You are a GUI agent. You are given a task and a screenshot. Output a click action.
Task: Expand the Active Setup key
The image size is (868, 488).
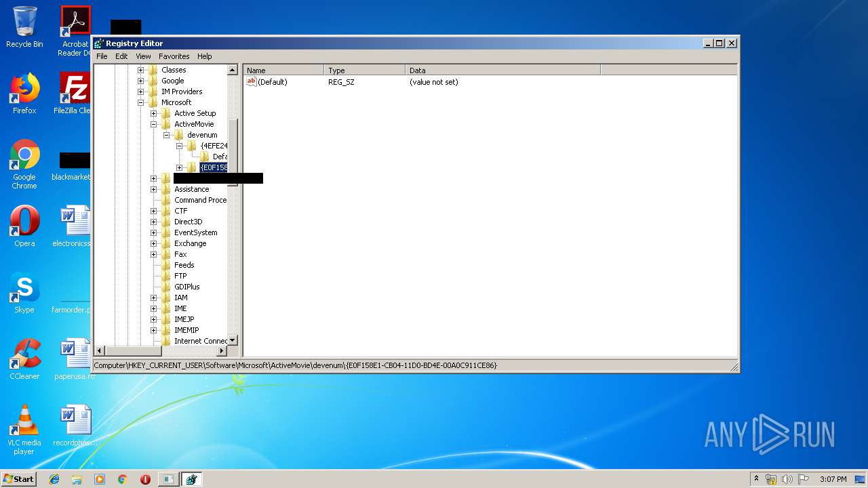(x=153, y=113)
